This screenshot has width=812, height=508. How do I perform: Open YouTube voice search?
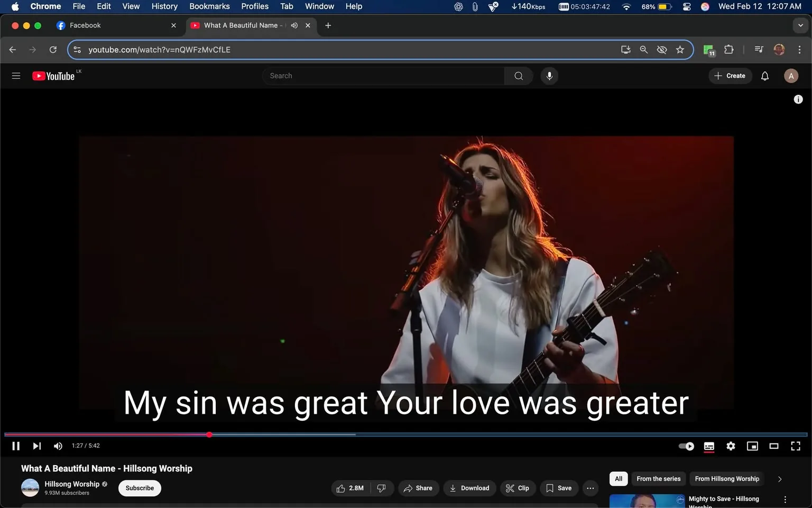coord(549,75)
